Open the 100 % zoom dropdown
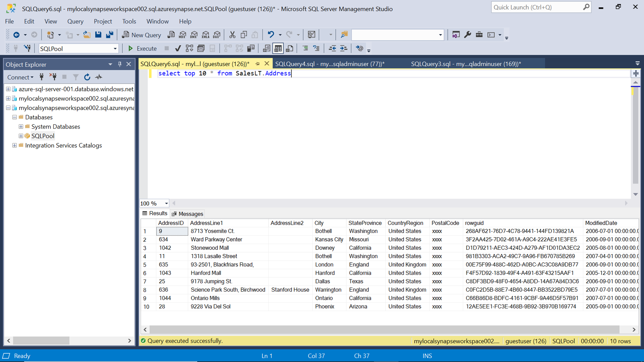 pyautogui.click(x=166, y=203)
